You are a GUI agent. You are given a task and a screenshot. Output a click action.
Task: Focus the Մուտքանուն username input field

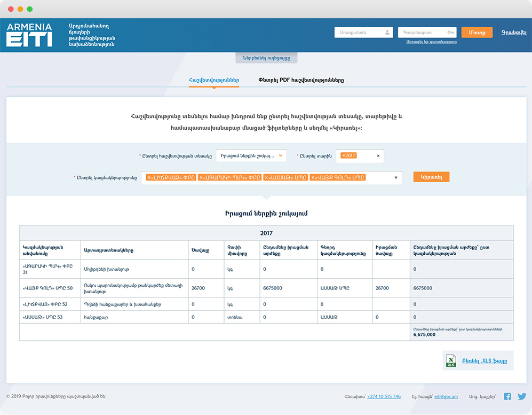point(363,32)
